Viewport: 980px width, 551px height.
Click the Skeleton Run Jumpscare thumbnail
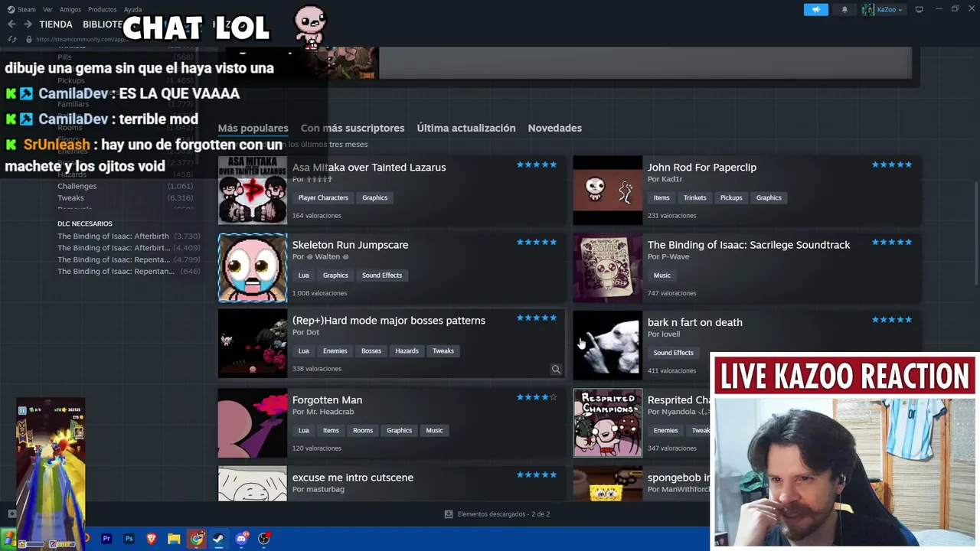point(253,268)
